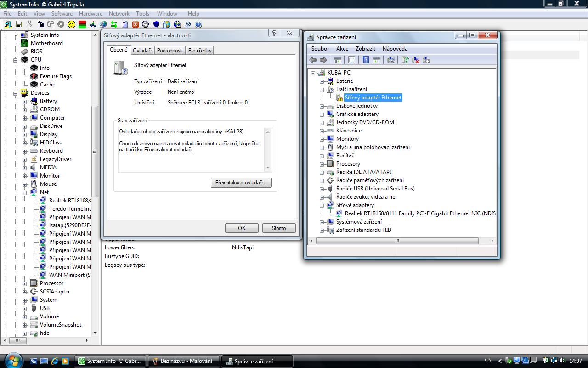Click Správce zařízení taskbar button
The width and height of the screenshot is (588, 368).
point(256,361)
